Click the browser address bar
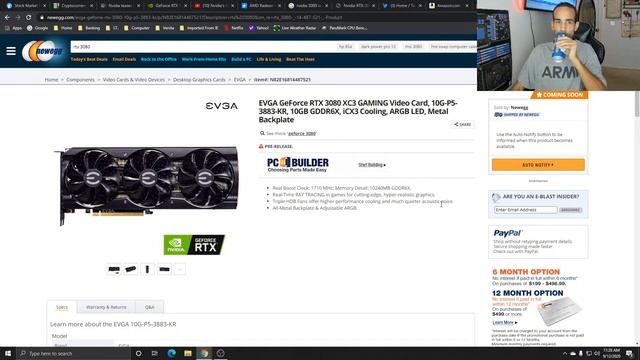 point(257,18)
